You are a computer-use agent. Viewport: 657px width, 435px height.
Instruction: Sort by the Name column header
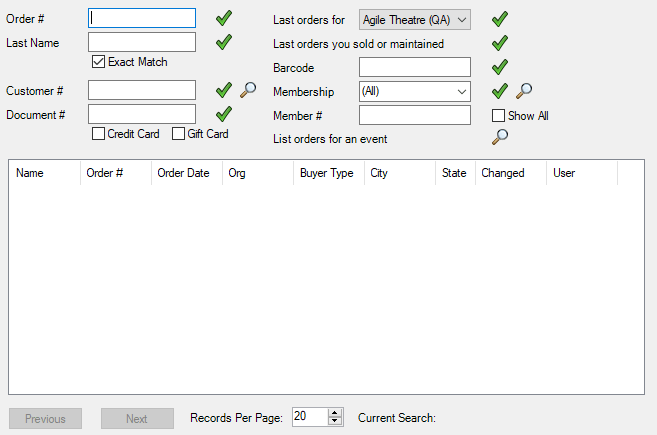tap(44, 173)
